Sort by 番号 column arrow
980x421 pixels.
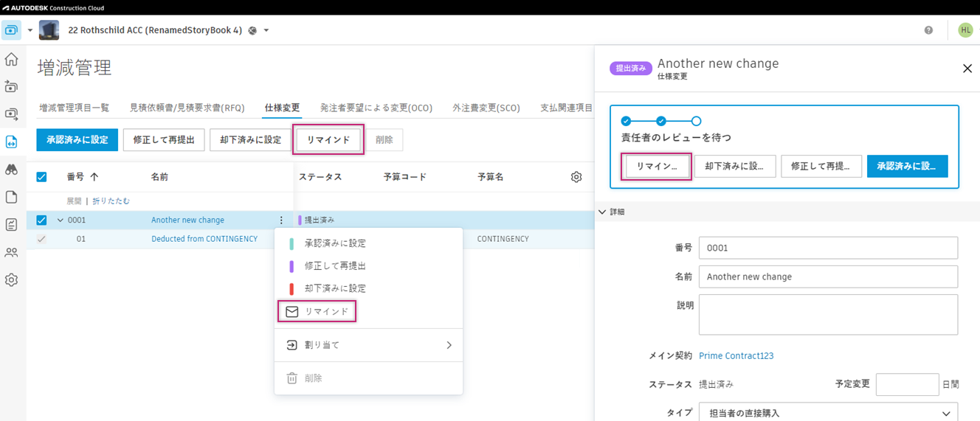click(x=94, y=177)
